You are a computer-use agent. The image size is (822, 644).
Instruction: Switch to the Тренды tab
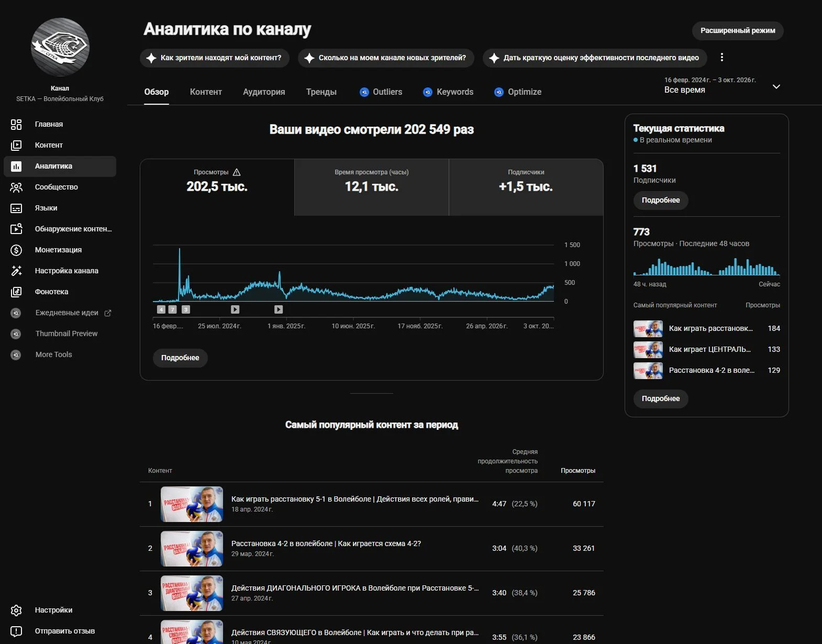[x=321, y=92]
